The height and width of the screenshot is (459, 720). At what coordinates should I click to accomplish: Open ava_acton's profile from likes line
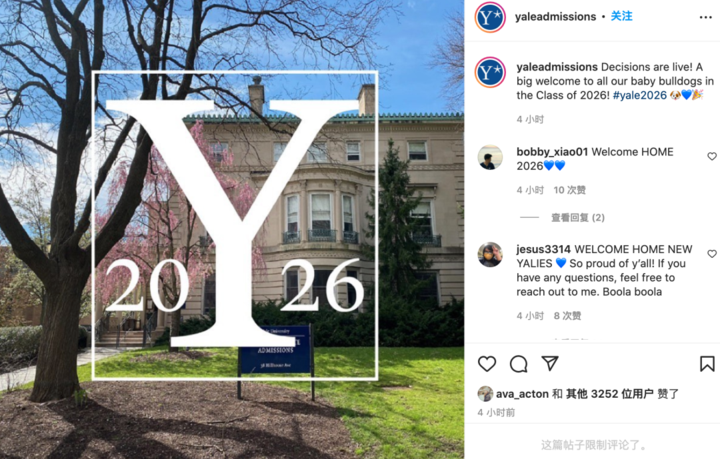[522, 394]
